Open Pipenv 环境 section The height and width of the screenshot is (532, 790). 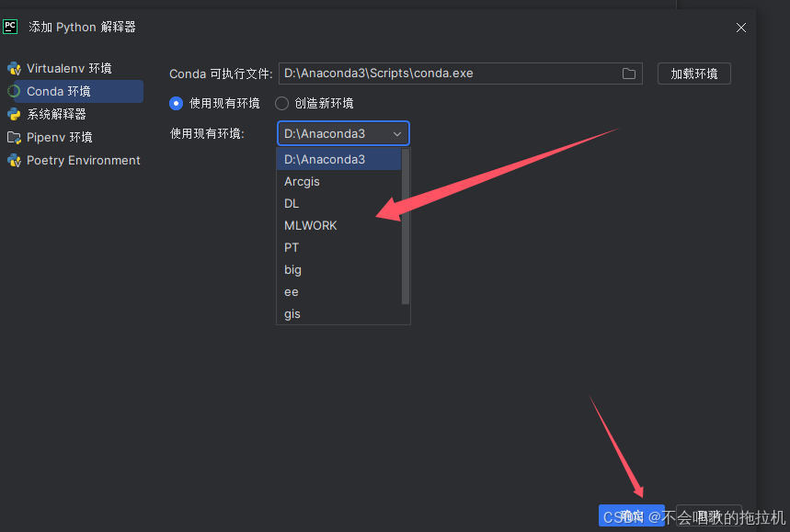tap(60, 138)
